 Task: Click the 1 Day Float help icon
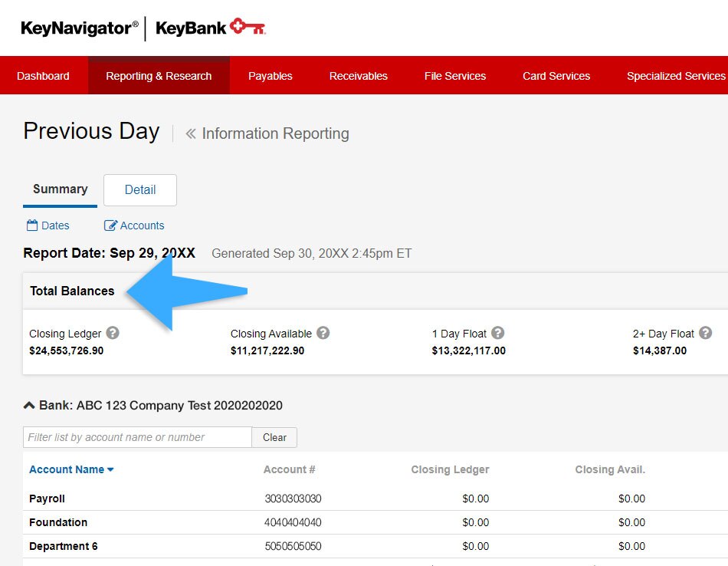click(x=498, y=333)
